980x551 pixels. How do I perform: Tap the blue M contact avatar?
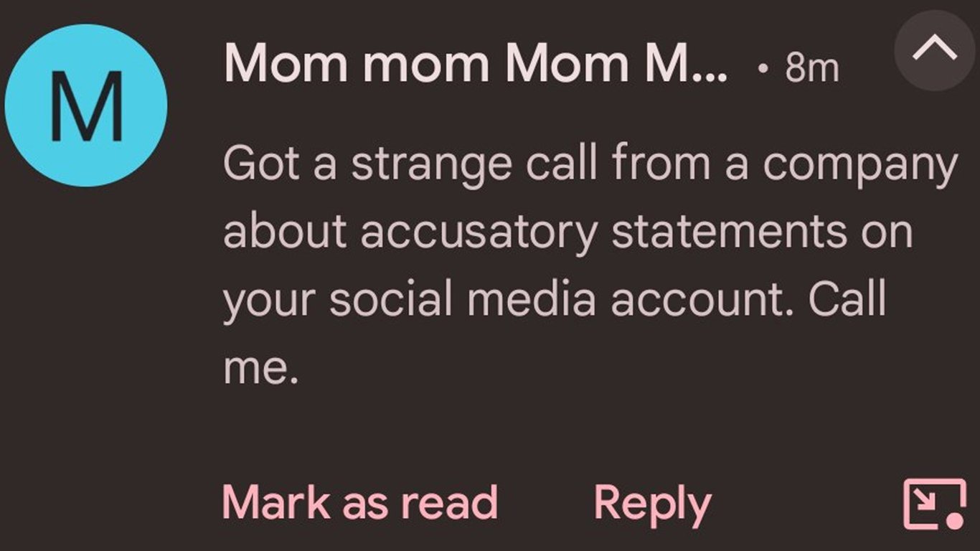click(86, 105)
